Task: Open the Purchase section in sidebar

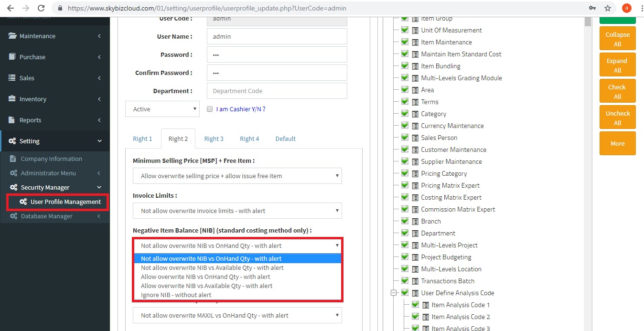Action: pos(32,57)
